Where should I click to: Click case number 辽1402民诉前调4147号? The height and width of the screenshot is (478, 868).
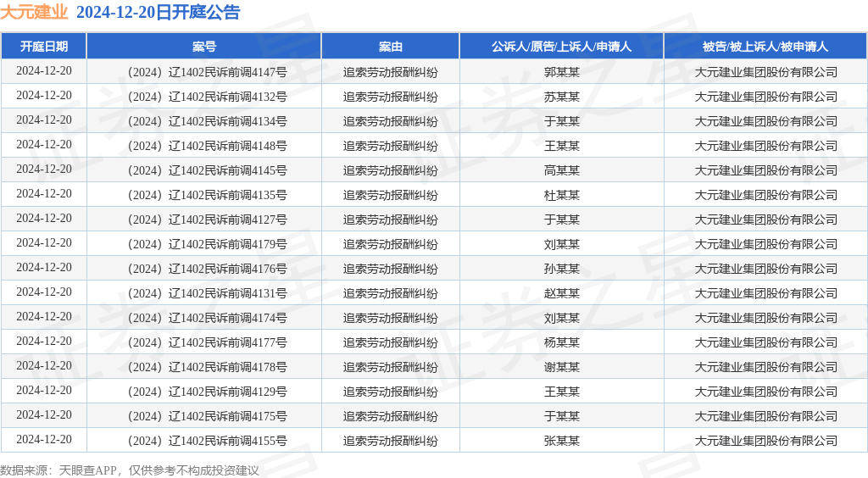click(x=227, y=72)
